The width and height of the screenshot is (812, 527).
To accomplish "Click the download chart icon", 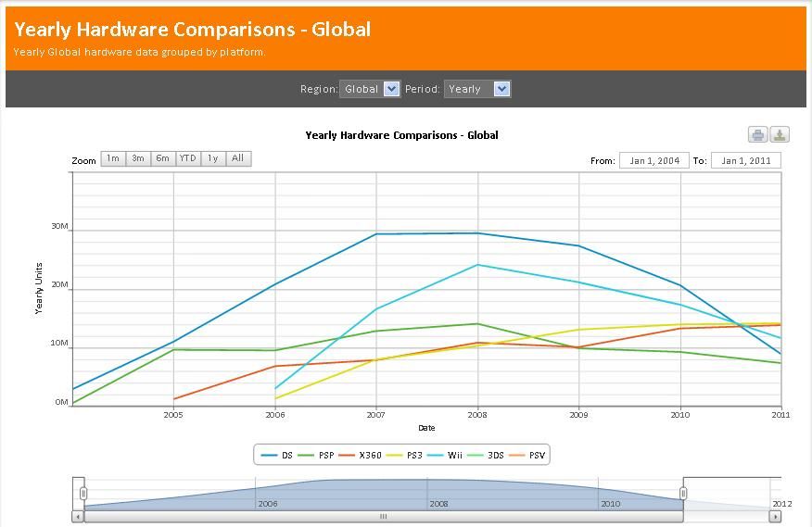I will pyautogui.click(x=780, y=135).
